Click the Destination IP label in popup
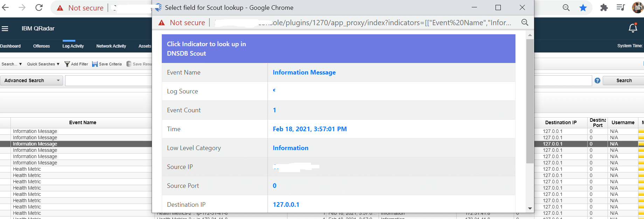 click(x=186, y=205)
